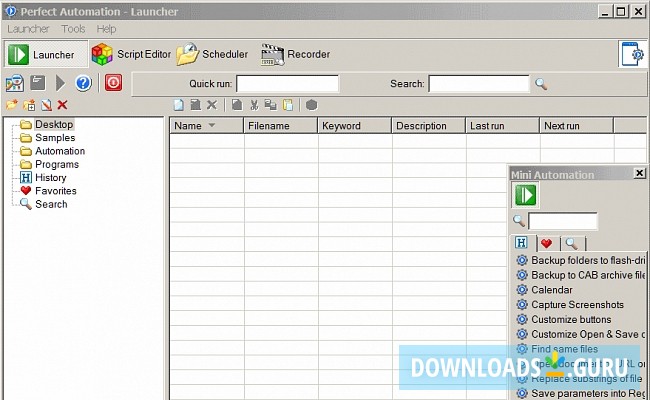This screenshot has width=650, height=400.
Task: Select 'Backup to CAB archive file' script
Action: (x=588, y=275)
